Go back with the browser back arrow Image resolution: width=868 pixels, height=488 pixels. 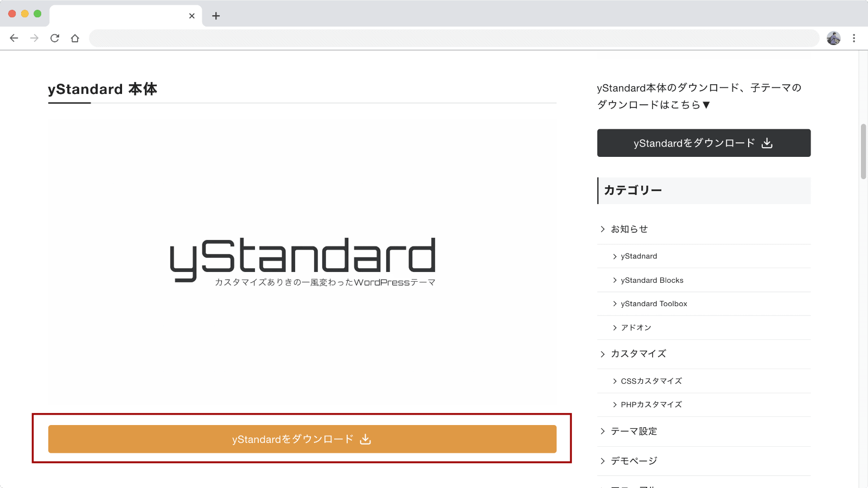pos(14,38)
